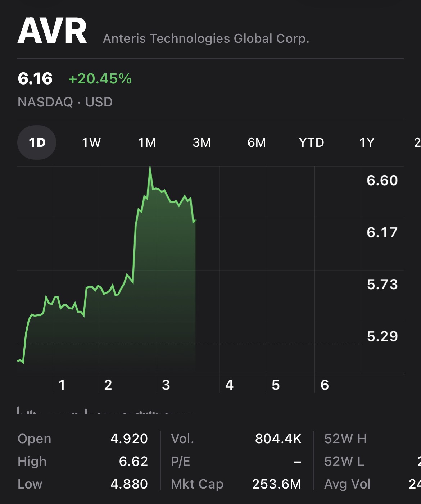
Task: Tap Anteris Technologies Global Corp. name
Action: point(206,38)
